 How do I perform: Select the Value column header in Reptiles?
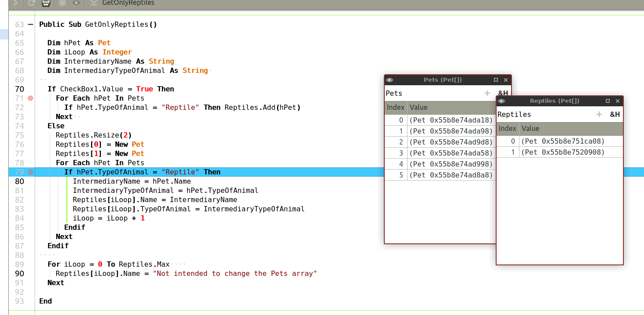pos(570,129)
